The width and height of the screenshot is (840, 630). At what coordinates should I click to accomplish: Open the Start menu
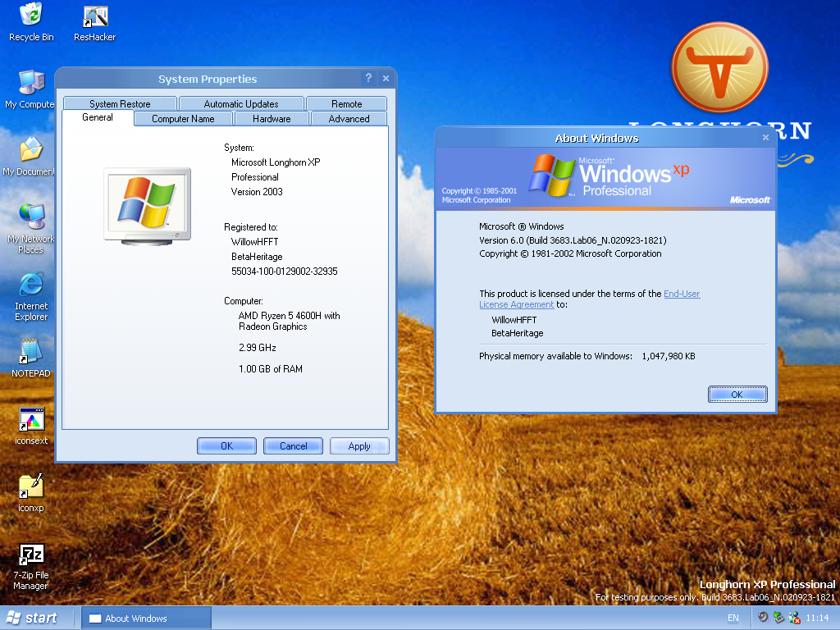point(33,619)
